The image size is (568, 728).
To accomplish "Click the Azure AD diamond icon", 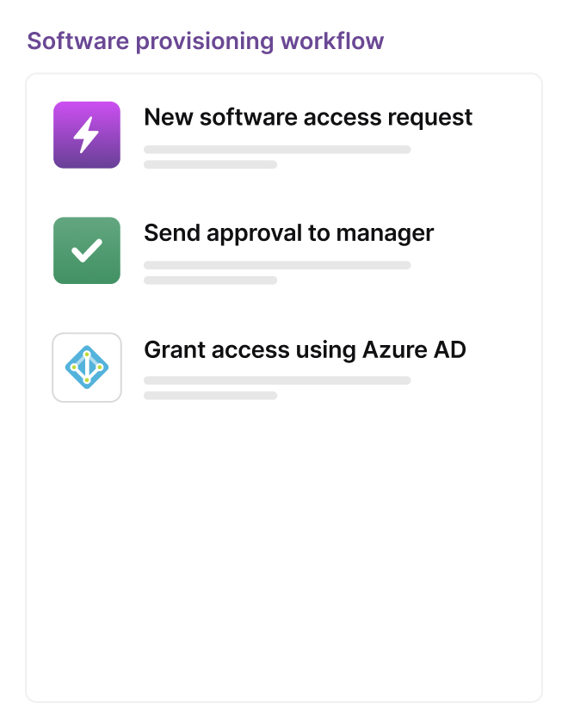I will click(86, 367).
